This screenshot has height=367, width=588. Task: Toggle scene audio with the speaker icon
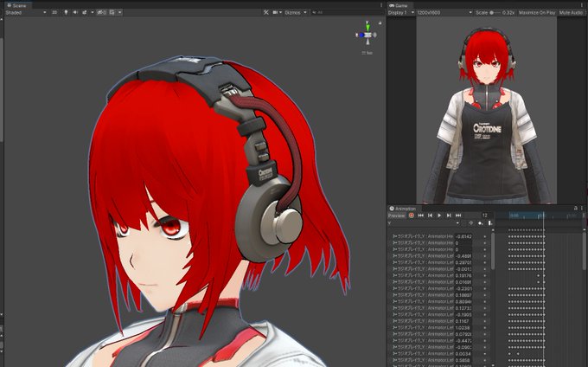[x=75, y=12]
